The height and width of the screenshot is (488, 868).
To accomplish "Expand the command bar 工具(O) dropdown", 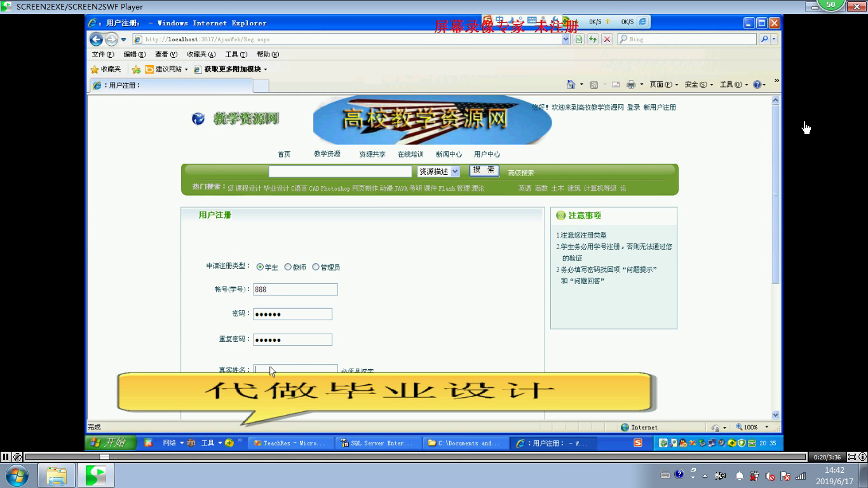I will tap(734, 85).
